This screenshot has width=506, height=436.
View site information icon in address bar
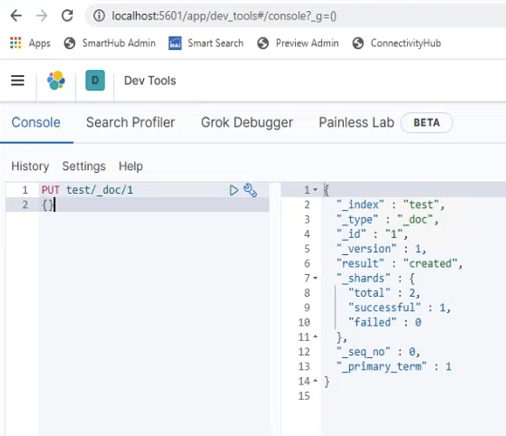click(x=99, y=16)
